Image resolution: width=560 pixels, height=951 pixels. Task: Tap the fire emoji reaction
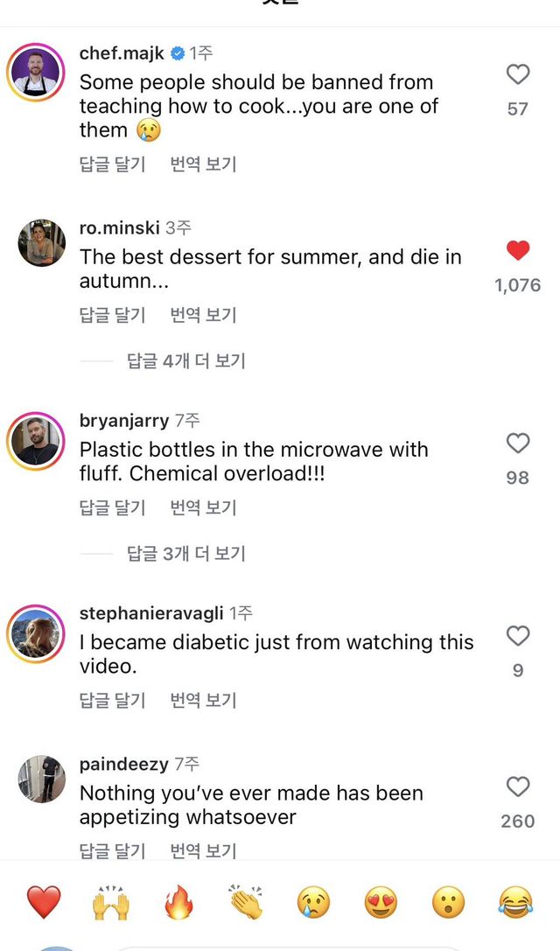[178, 902]
